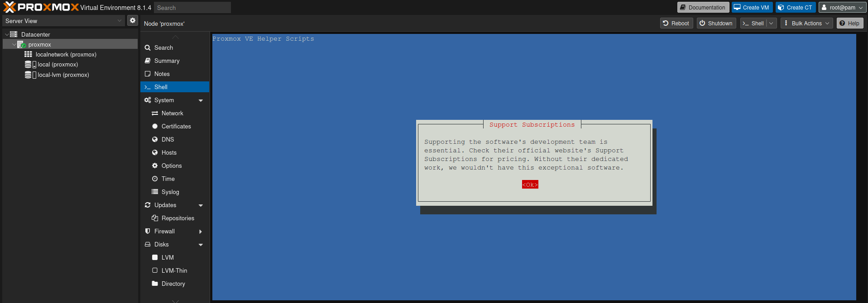Viewport: 868px width, 303px height.
Task: Click the LVM-Thin square icon
Action: point(155,270)
